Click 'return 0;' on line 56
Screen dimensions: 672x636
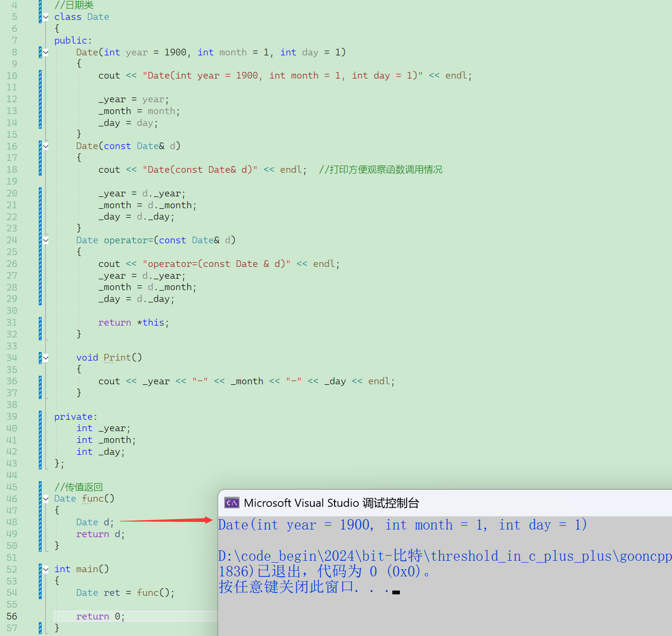pos(100,616)
